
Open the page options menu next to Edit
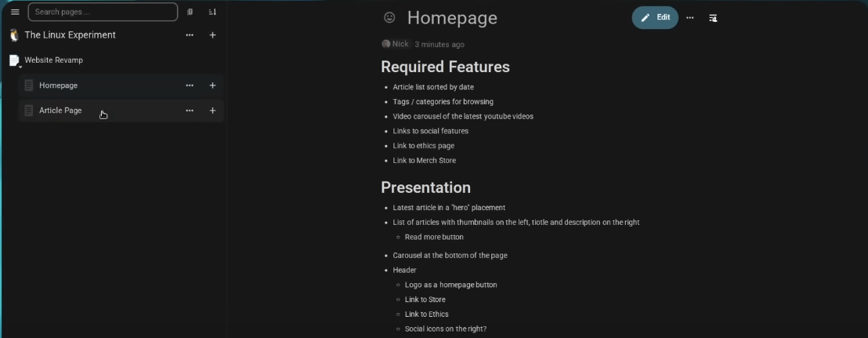(689, 18)
